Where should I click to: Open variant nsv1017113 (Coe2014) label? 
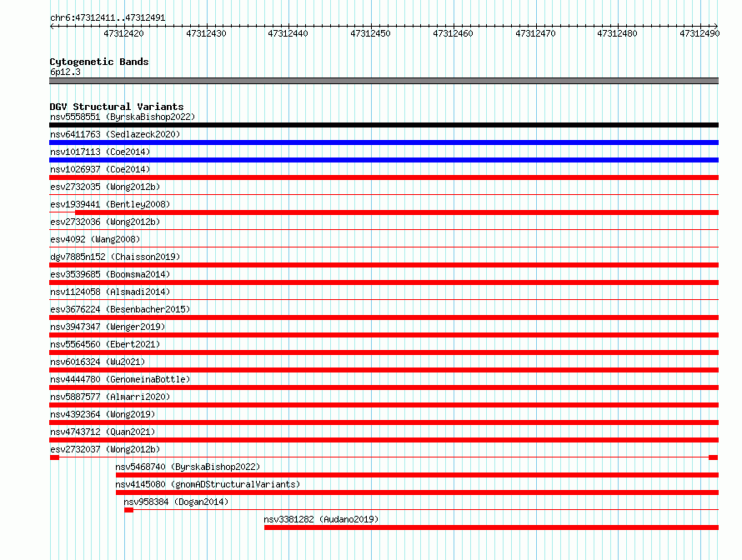(100, 152)
